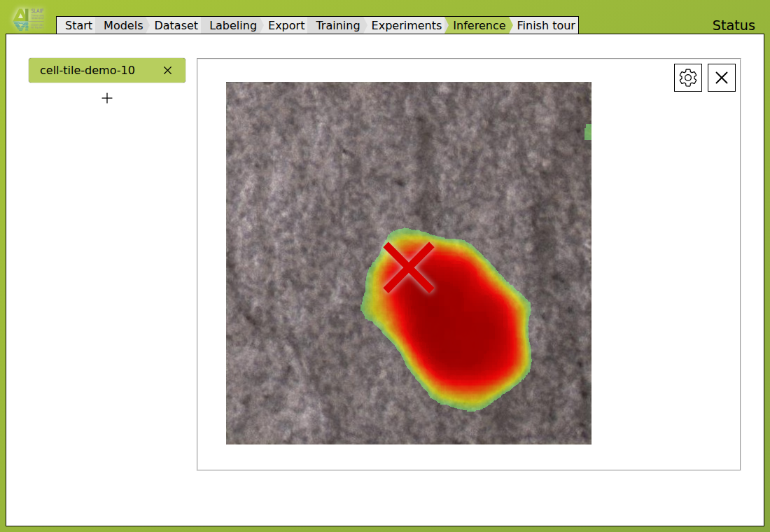The height and width of the screenshot is (532, 770).
Task: Open the Dataset tab
Action: point(176,25)
